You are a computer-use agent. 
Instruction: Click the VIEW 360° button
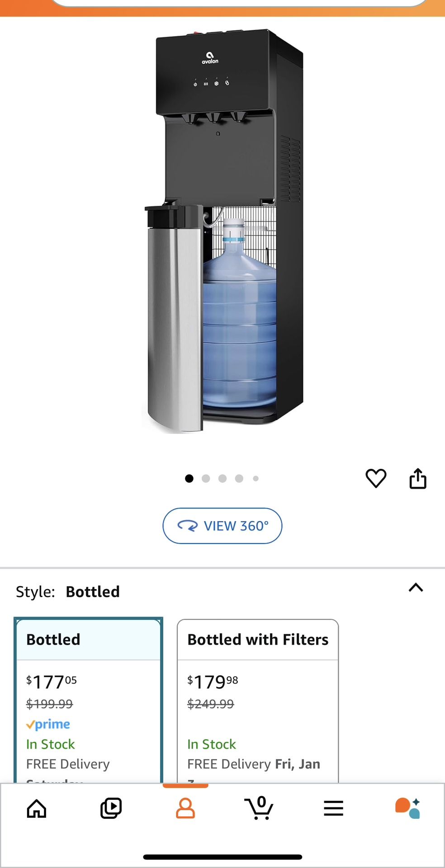222,526
